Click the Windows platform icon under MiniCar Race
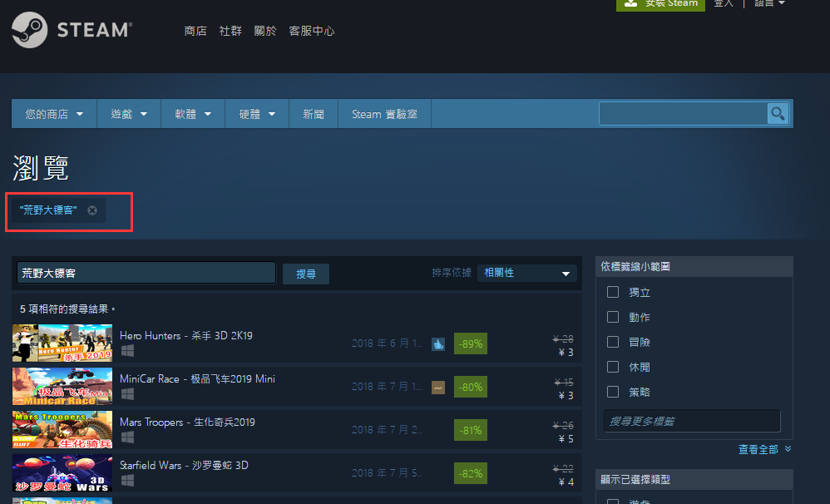830x504 pixels. (x=127, y=394)
